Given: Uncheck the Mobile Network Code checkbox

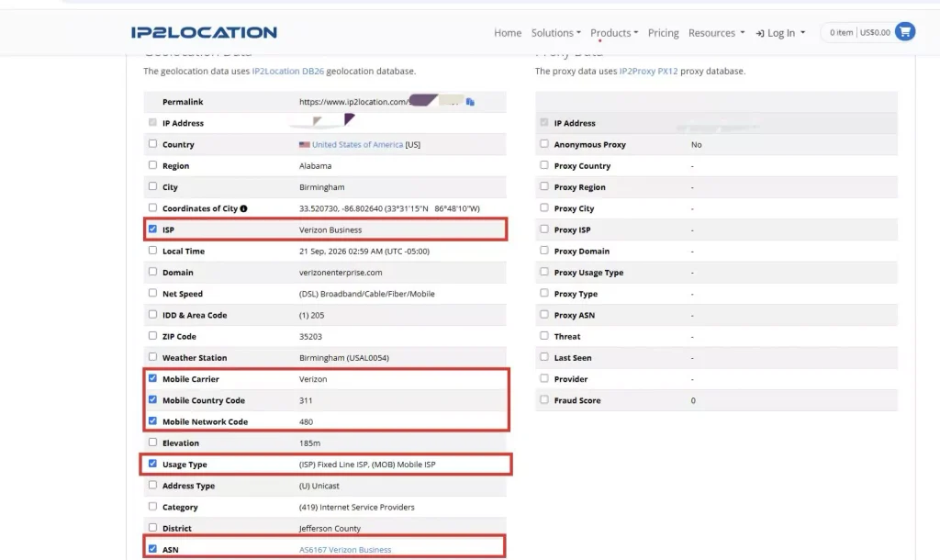Looking at the screenshot, I should [x=153, y=420].
